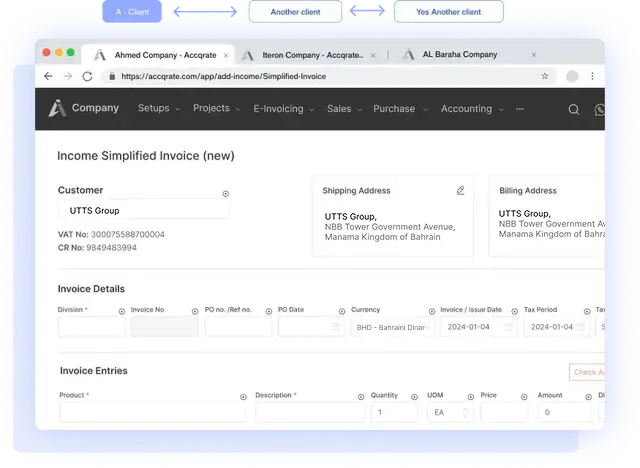Switch to Ahmed Company - Accqrate tab
Viewport: 640px width, 468px height.
click(x=158, y=55)
